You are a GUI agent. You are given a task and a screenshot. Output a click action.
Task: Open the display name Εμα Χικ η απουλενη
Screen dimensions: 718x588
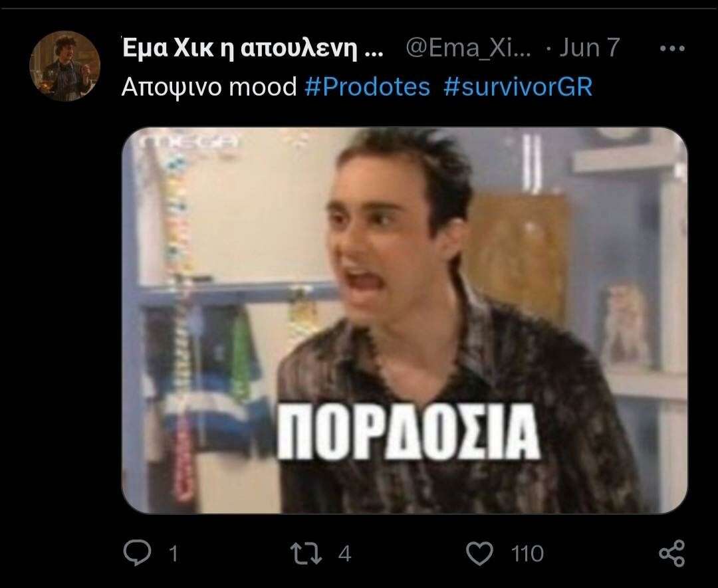pyautogui.click(x=253, y=48)
